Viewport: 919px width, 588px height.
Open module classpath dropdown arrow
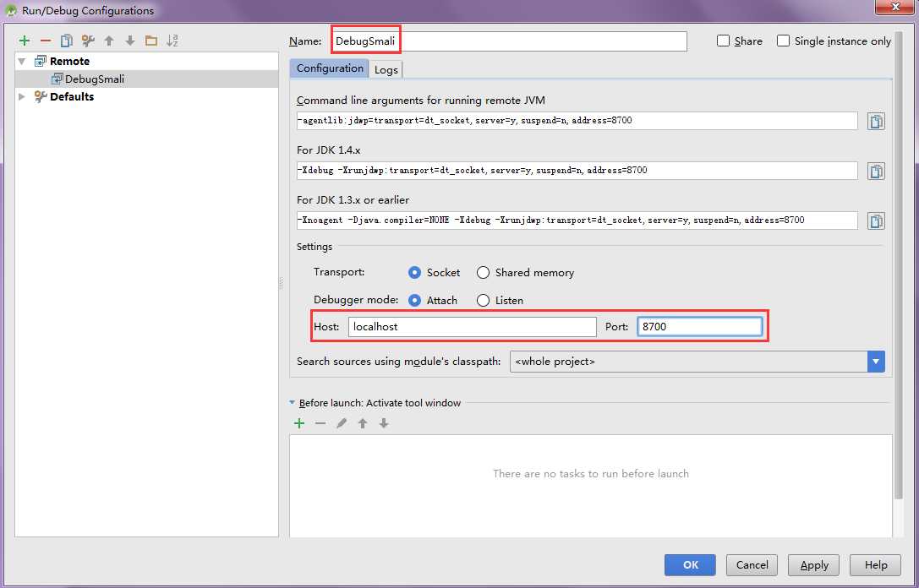(876, 362)
